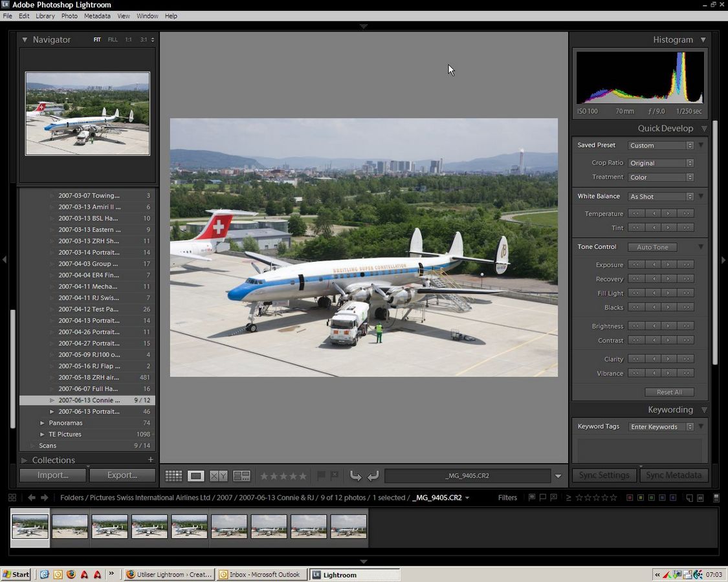The height and width of the screenshot is (582, 728).
Task: Filter by unflagged photos in filter bar
Action: tap(543, 497)
